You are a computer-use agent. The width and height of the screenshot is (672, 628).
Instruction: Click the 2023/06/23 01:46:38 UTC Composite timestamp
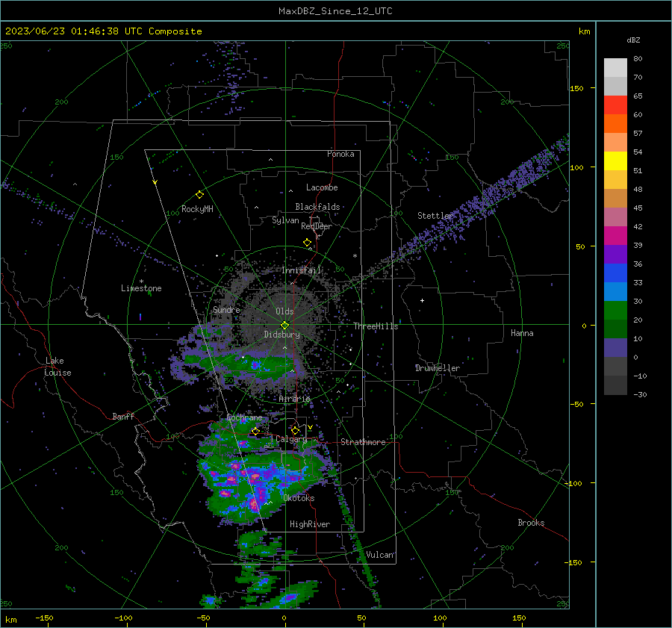click(x=103, y=31)
